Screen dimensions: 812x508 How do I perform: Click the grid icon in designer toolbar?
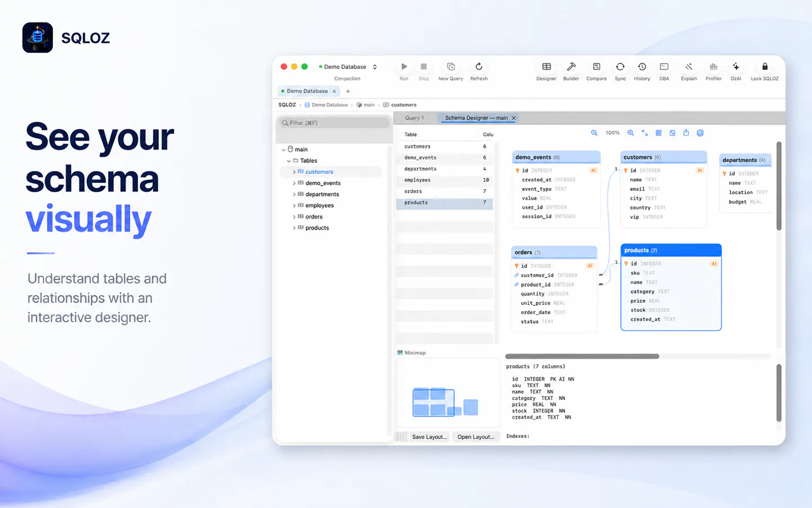659,133
